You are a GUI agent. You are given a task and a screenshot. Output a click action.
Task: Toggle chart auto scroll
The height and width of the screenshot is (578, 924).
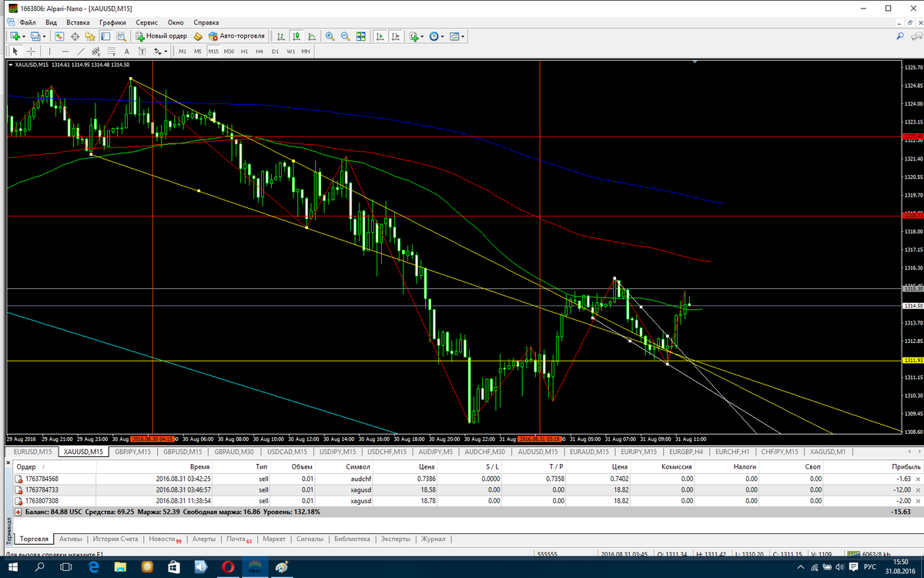coord(380,36)
